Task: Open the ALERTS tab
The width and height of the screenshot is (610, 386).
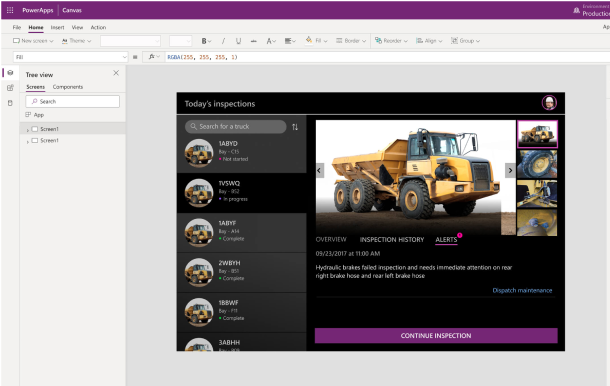Action: 446,240
